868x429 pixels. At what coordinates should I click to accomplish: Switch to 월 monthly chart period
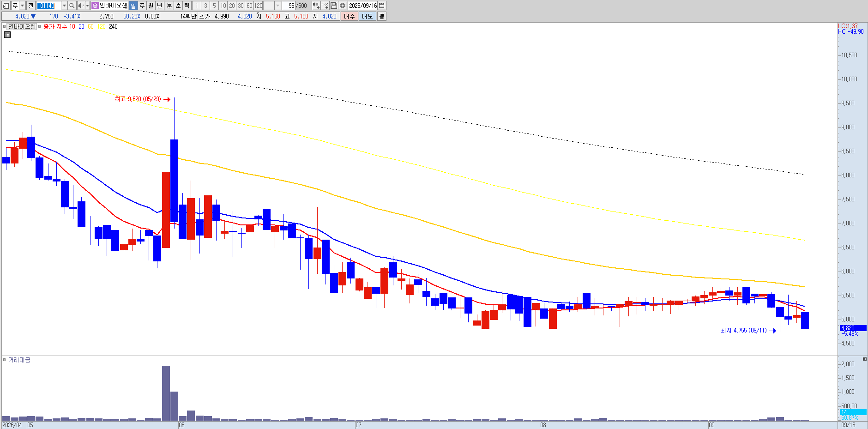point(151,6)
